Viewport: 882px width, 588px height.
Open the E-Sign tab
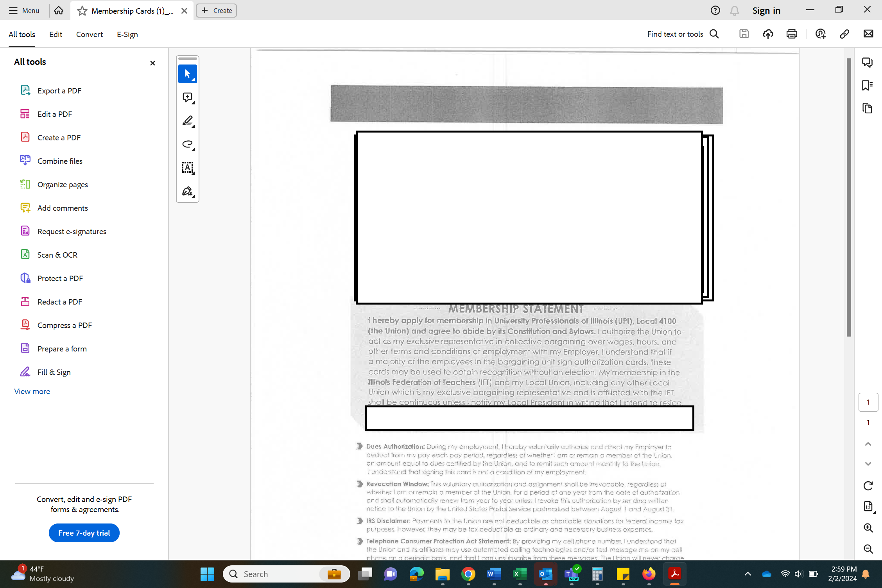[127, 34]
